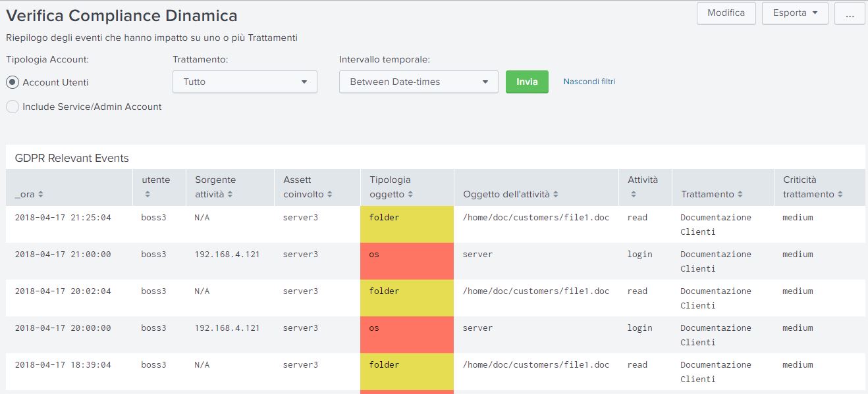Click yellow folder cell in 20:02:04 row

pyautogui.click(x=407, y=298)
